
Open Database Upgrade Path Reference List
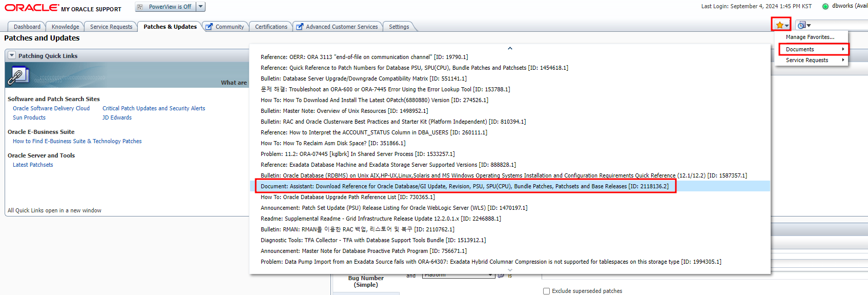point(348,197)
